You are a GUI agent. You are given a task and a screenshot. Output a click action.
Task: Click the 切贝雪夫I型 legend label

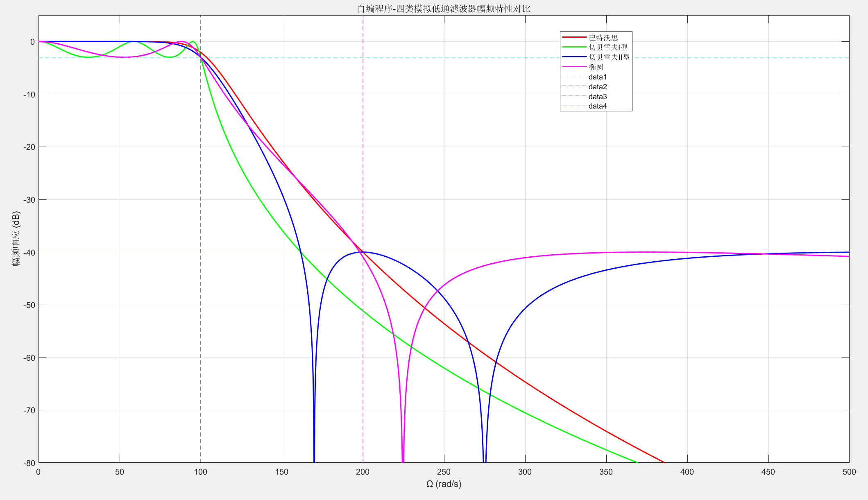coord(608,48)
